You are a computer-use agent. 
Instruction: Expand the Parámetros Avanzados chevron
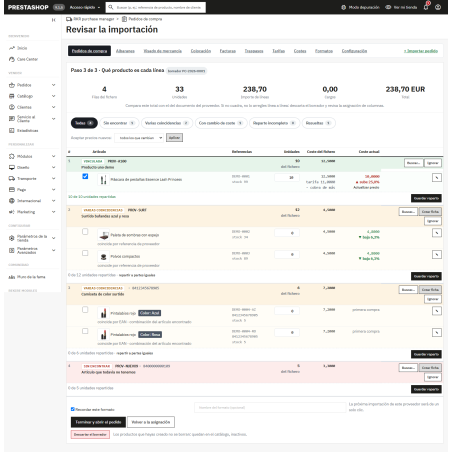[x=54, y=250]
